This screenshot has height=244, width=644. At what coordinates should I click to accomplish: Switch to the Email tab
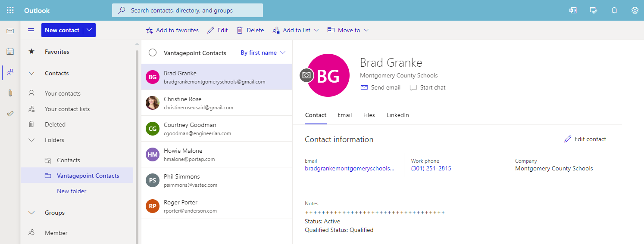coord(345,115)
